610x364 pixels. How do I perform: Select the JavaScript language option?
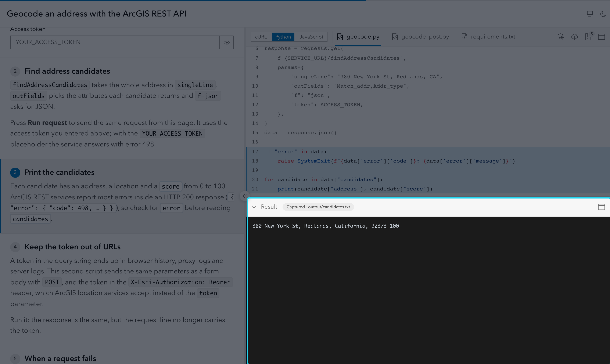[311, 37]
